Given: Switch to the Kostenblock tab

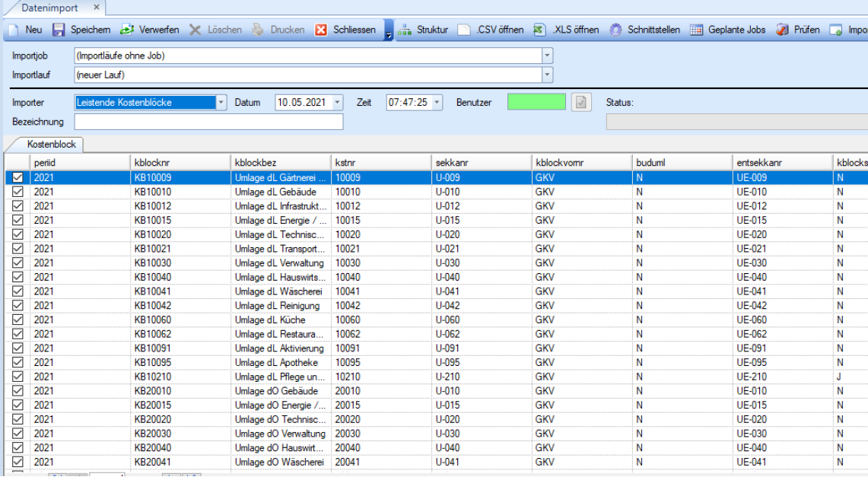Looking at the screenshot, I should click(52, 144).
